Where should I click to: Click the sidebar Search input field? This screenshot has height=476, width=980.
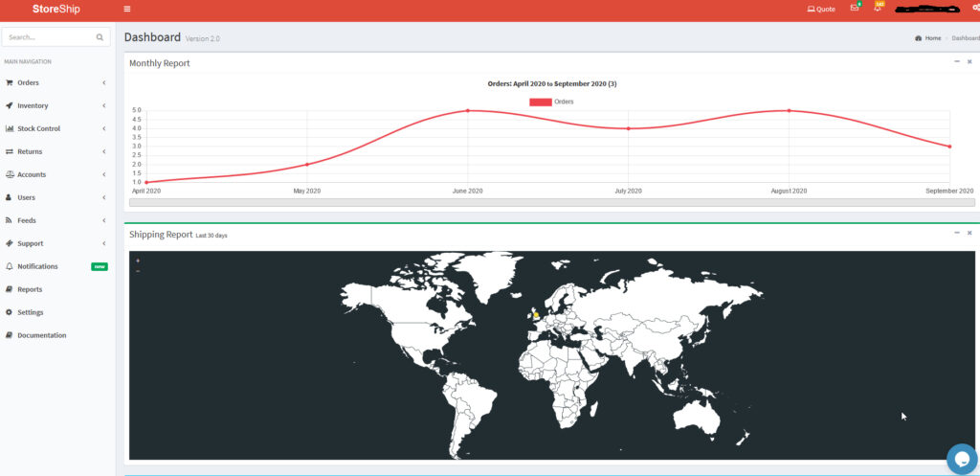pyautogui.click(x=48, y=37)
